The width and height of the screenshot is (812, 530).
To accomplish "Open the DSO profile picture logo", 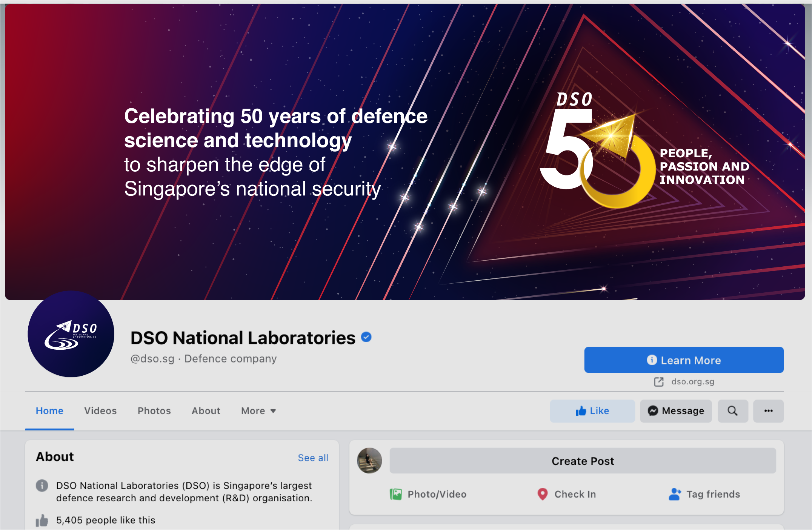I will click(x=71, y=334).
